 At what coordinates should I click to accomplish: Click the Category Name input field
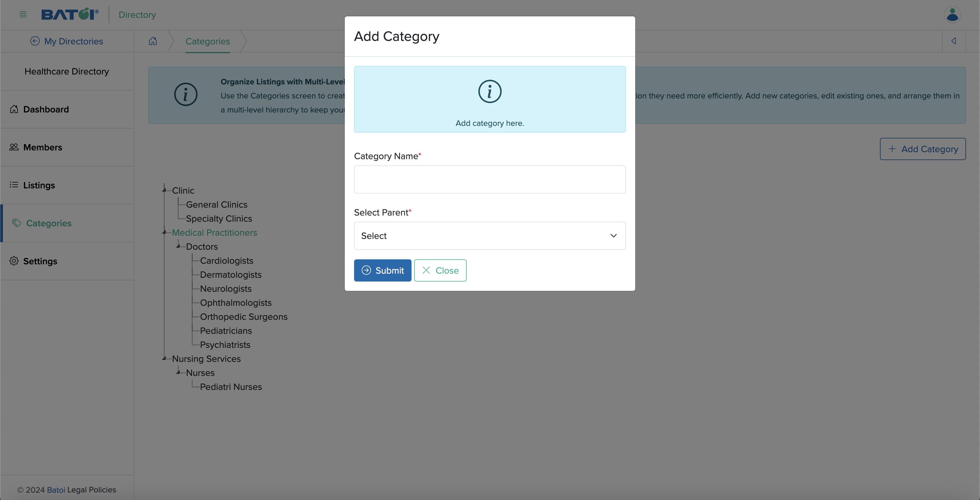[490, 179]
